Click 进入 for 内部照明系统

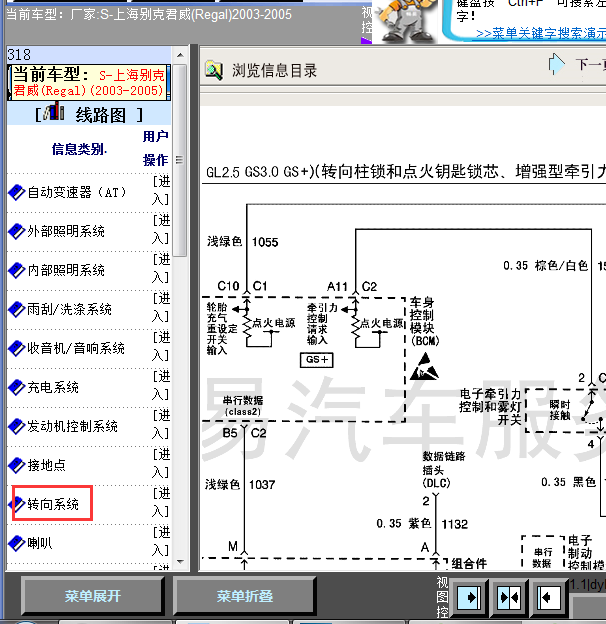(x=161, y=268)
